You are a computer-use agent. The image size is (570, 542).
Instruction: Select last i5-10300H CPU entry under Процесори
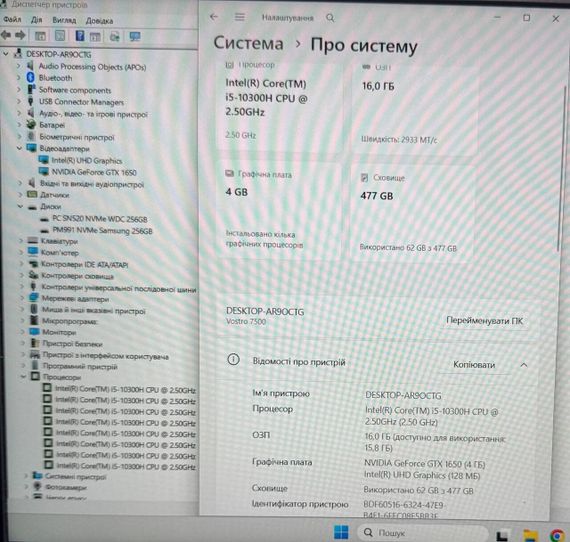click(x=126, y=466)
